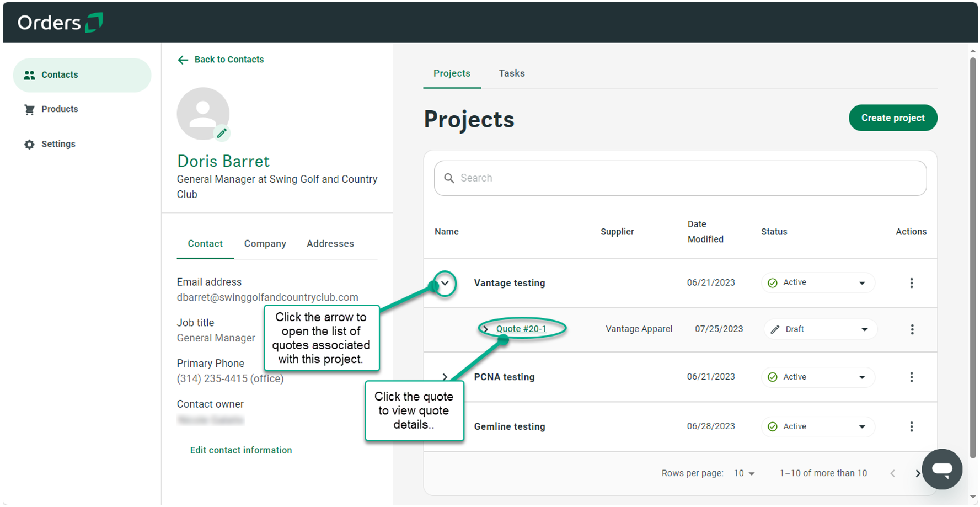This screenshot has height=507, width=980.
Task: Open status dropdown for Vantage testing
Action: [818, 283]
